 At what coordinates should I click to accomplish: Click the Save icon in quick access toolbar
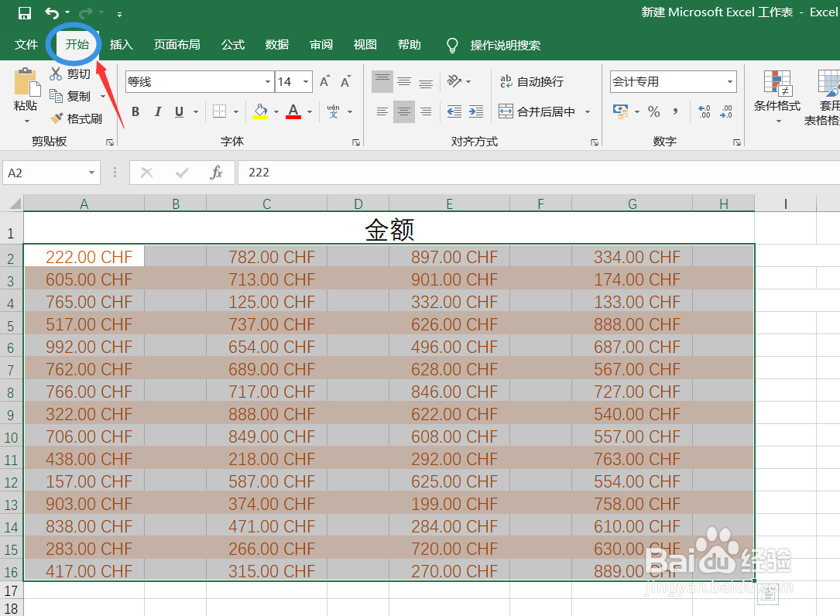tap(25, 13)
